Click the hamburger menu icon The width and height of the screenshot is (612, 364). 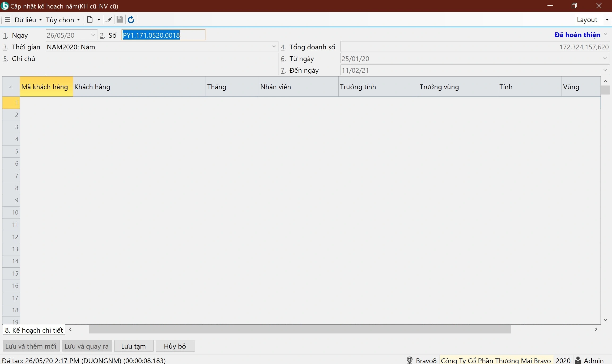(x=7, y=20)
